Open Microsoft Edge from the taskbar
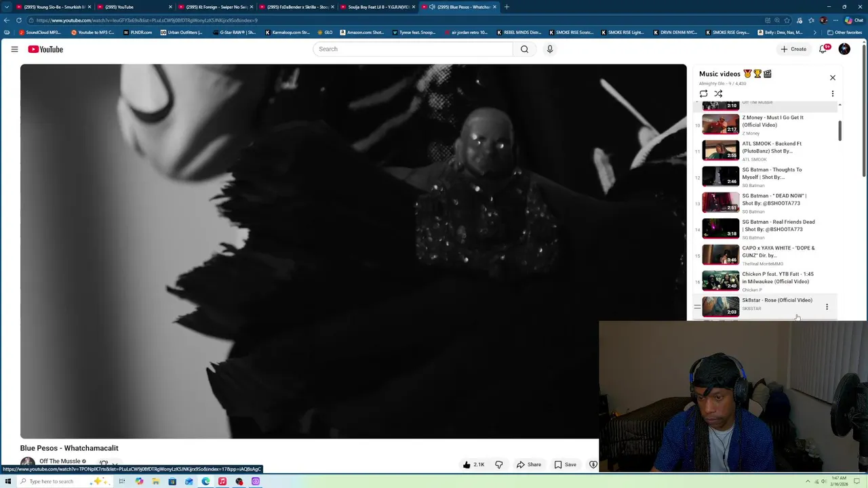The image size is (868, 488). (x=205, y=481)
